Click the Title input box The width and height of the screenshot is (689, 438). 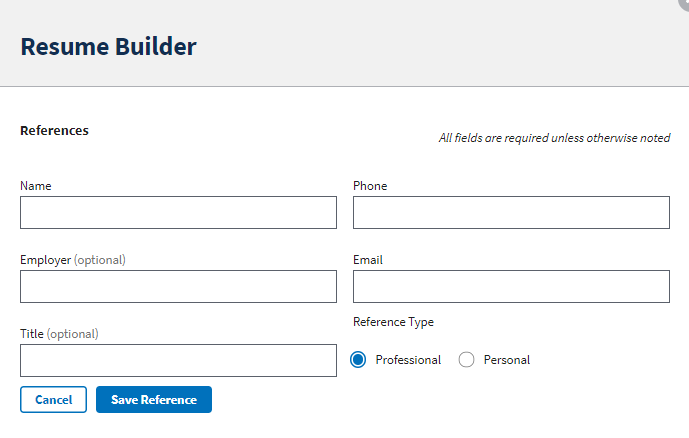click(178, 360)
